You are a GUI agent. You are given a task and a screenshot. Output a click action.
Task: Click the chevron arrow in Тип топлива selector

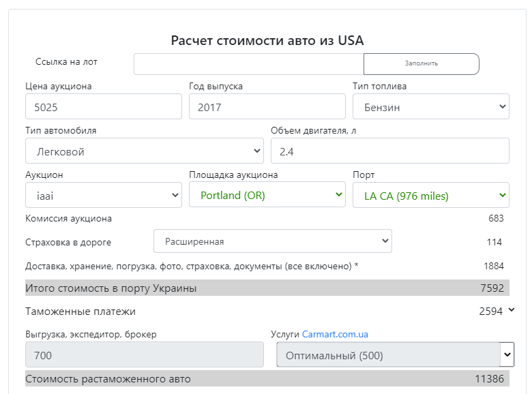[x=503, y=106]
